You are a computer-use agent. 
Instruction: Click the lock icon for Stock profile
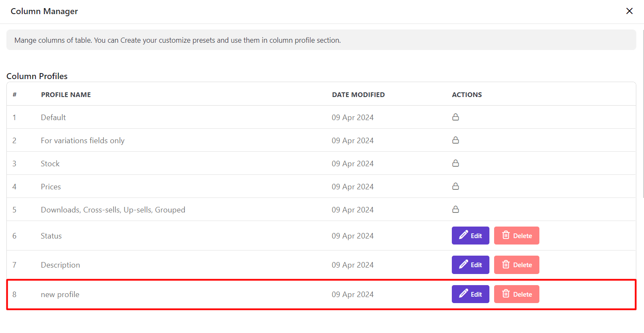pyautogui.click(x=455, y=163)
